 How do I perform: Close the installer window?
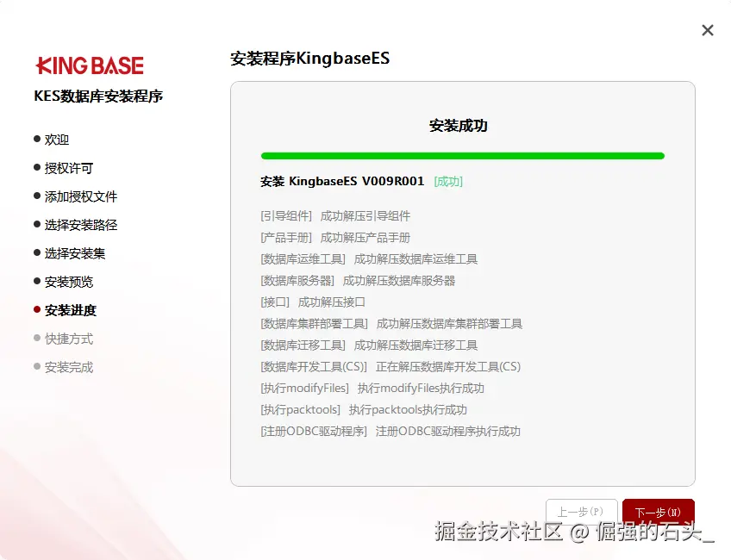point(708,29)
